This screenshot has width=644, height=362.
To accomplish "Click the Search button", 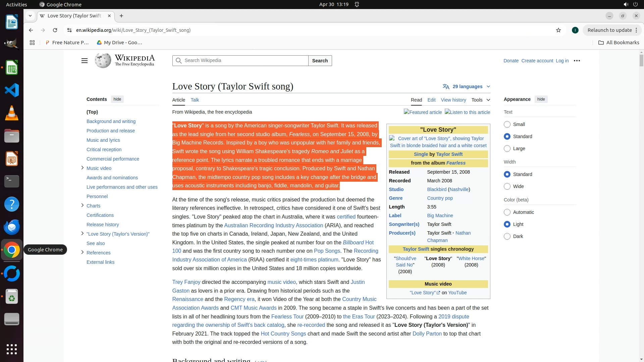I will point(320,61).
